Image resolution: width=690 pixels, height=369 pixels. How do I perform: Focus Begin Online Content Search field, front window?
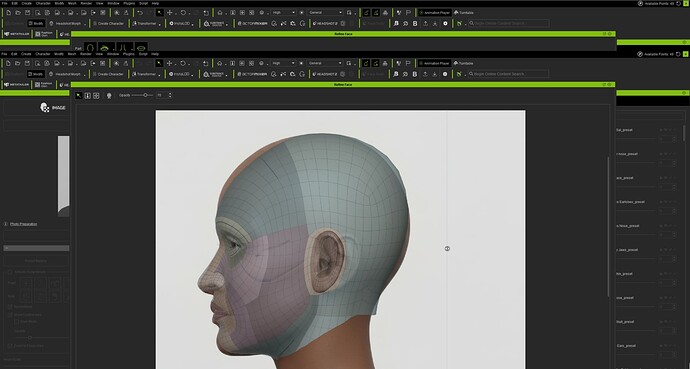click(508, 74)
